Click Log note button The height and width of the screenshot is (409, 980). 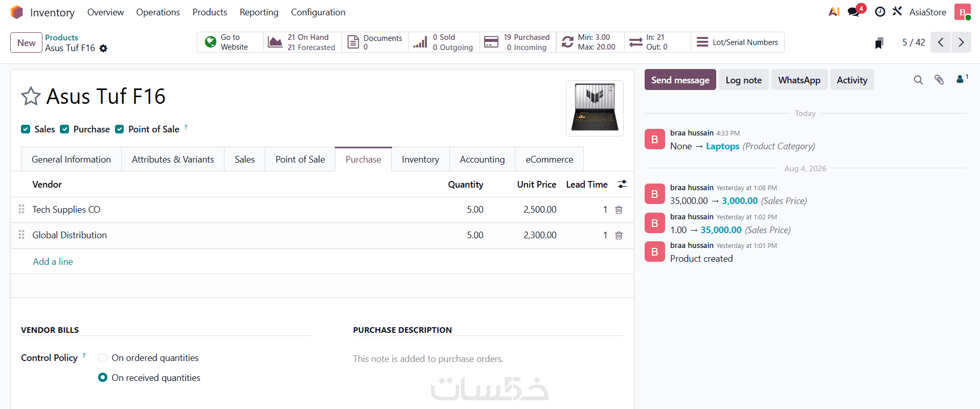[x=744, y=80]
